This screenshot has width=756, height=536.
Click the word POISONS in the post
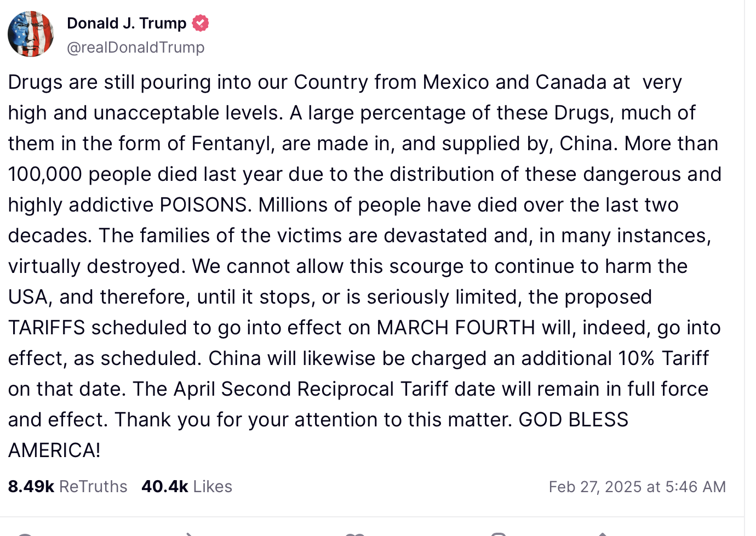pyautogui.click(x=205, y=205)
